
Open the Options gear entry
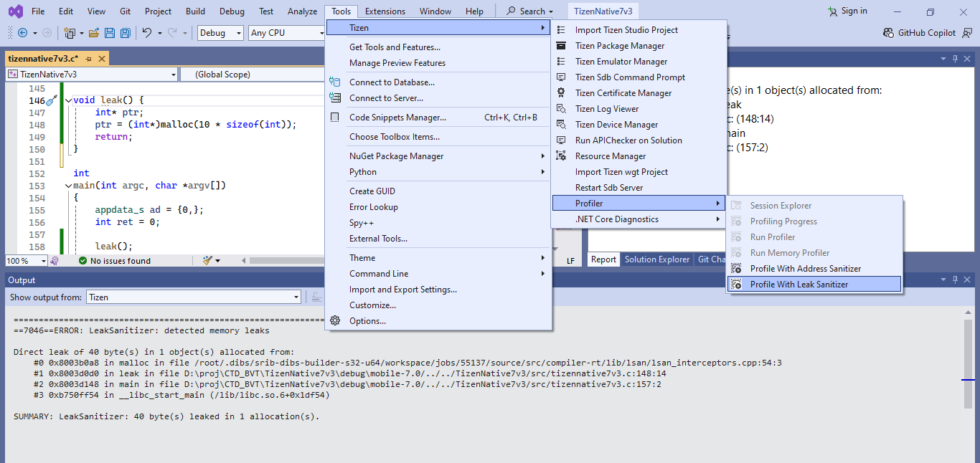[367, 321]
